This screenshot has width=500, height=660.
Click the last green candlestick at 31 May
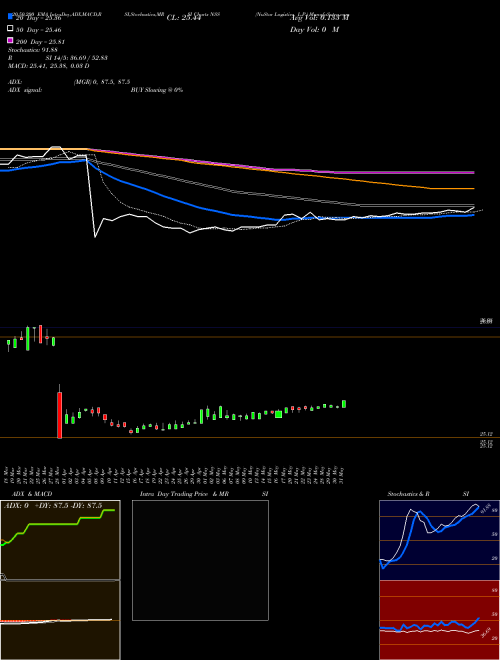tap(344, 404)
